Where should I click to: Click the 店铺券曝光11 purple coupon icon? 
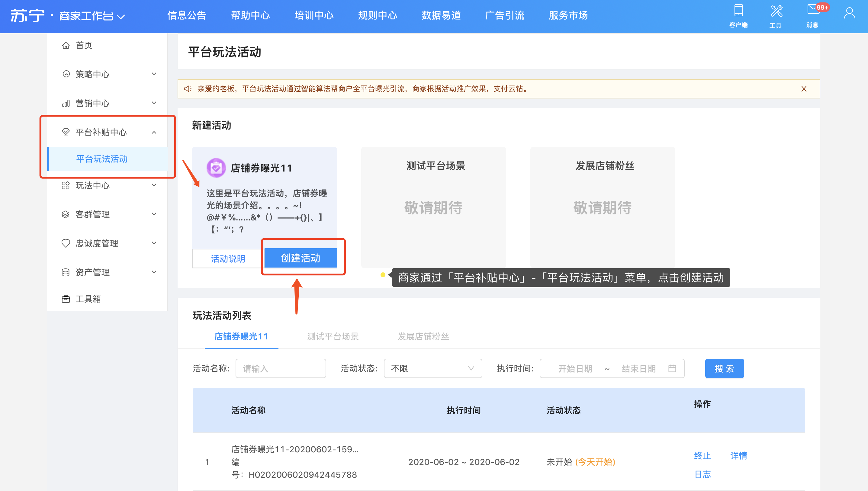click(216, 168)
